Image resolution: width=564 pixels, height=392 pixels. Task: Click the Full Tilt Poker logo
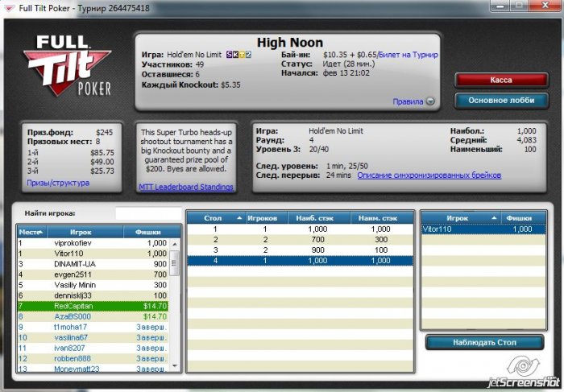67,65
